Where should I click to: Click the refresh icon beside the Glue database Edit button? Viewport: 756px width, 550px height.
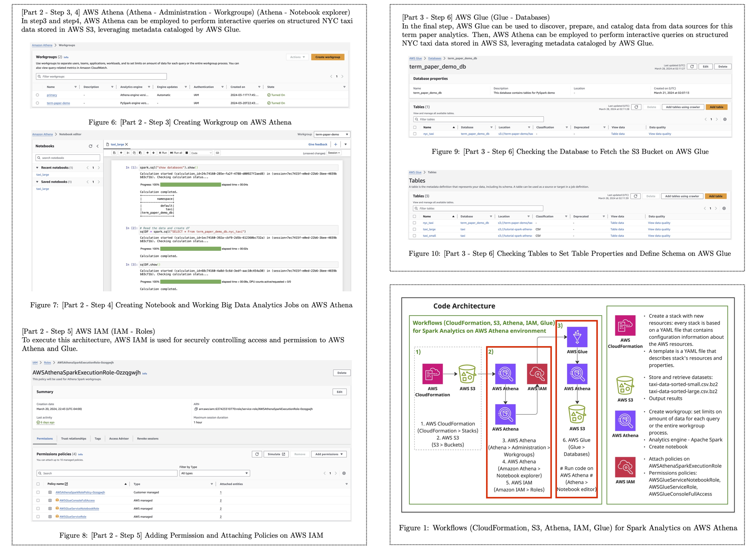[692, 67]
